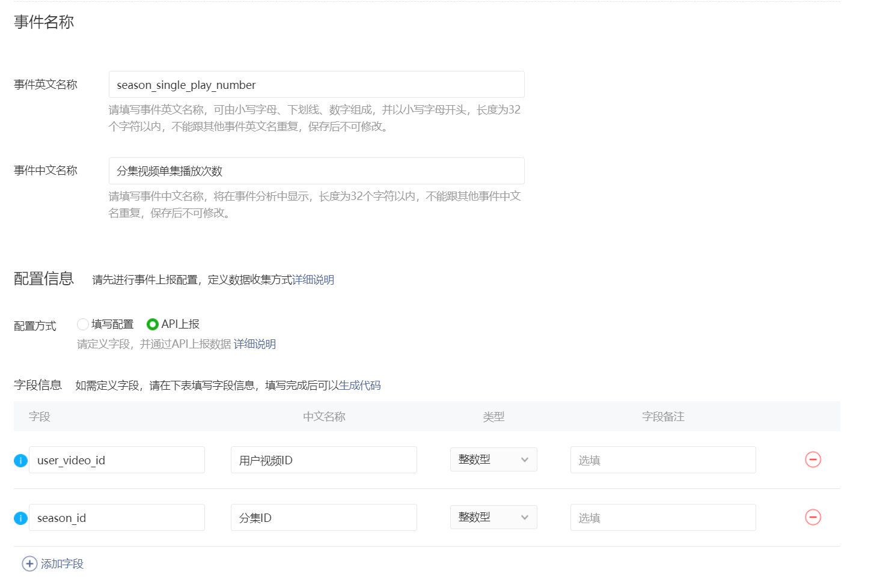Click the 配置方式 label

click(x=35, y=326)
